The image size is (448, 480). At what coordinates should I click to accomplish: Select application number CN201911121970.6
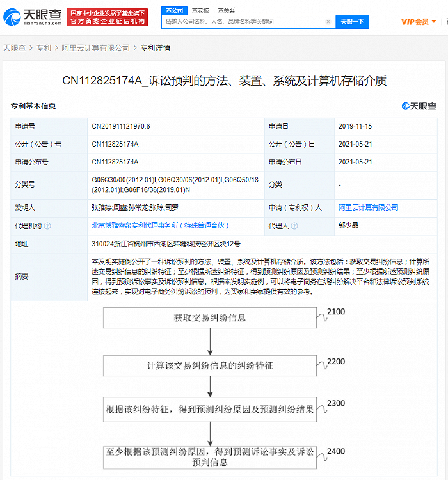tap(121, 127)
